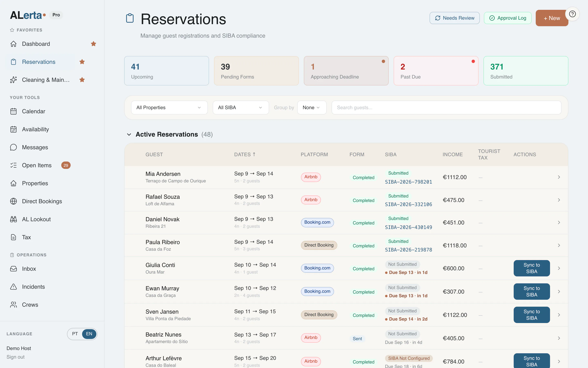The height and width of the screenshot is (368, 588).
Task: Open the Approval Log
Action: click(508, 18)
